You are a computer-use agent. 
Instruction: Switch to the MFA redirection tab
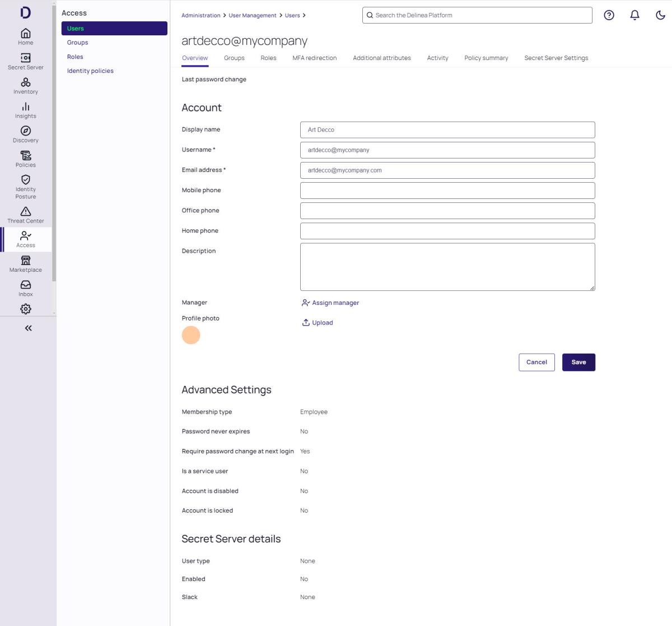click(314, 58)
